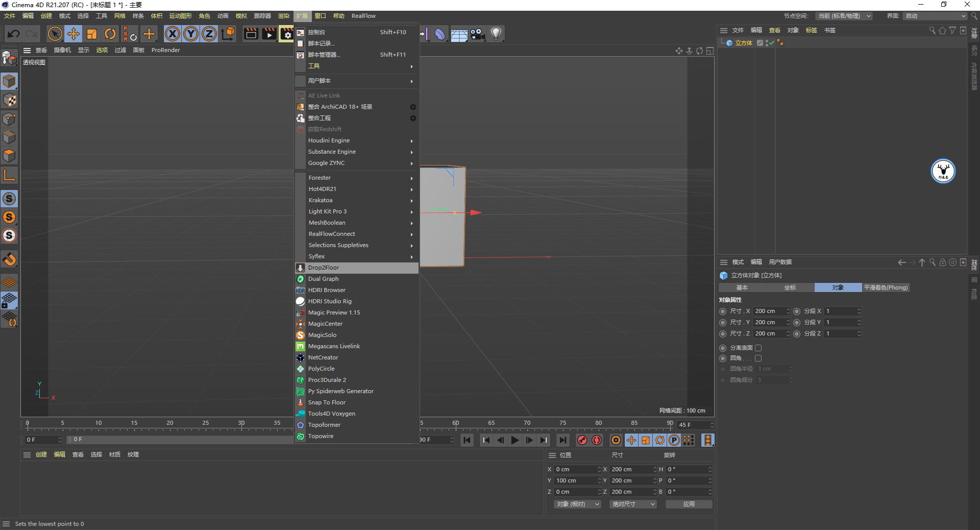The height and width of the screenshot is (530, 980).
Task: Open 材质 menu in material manager
Action: (115, 454)
